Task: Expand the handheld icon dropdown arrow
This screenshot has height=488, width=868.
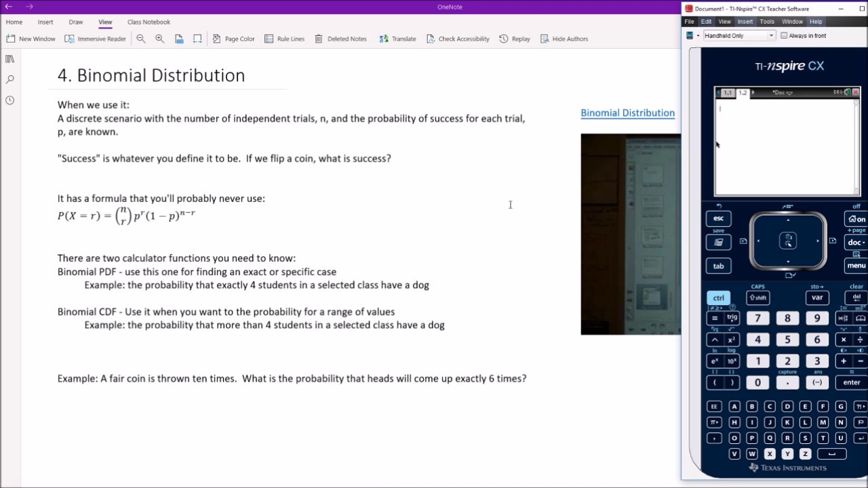Action: click(698, 35)
